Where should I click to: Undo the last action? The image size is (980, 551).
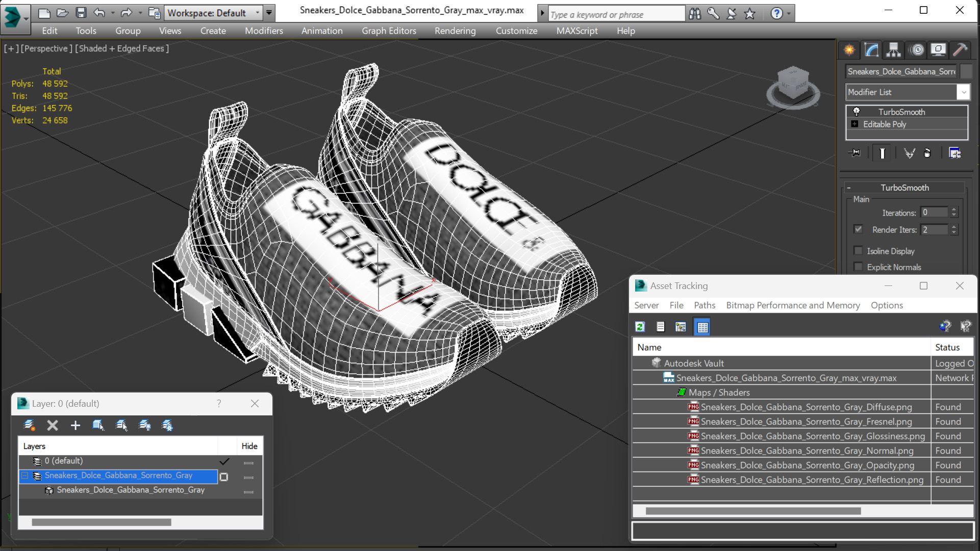(x=99, y=13)
